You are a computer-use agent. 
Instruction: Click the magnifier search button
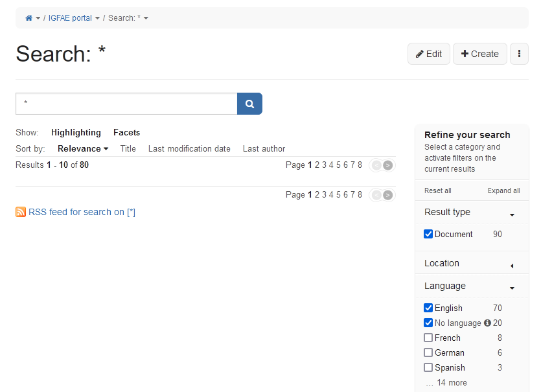coord(249,104)
